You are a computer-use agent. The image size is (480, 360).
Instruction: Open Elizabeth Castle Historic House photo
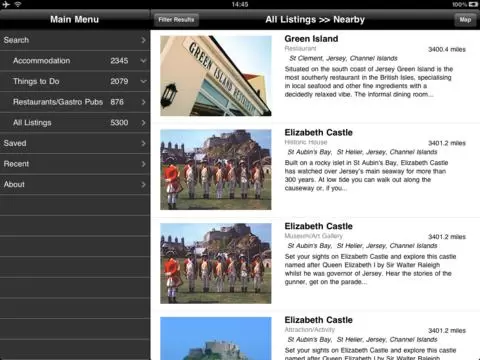[x=216, y=170]
